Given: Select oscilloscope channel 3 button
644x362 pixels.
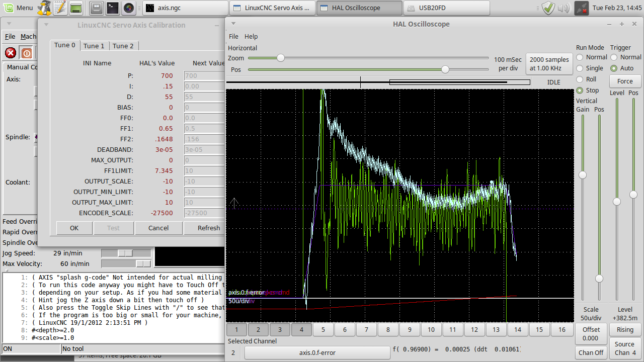Looking at the screenshot, I should (x=280, y=330).
